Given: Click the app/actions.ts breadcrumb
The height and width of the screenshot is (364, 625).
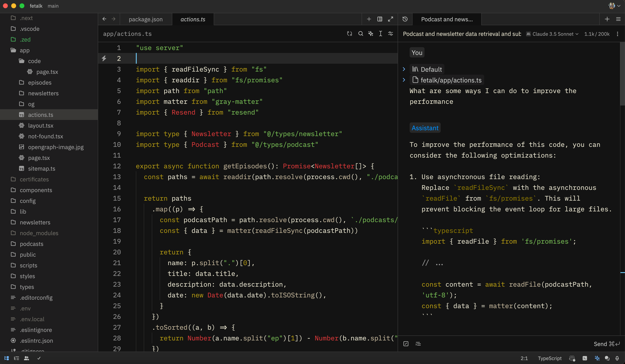Looking at the screenshot, I should [x=127, y=34].
